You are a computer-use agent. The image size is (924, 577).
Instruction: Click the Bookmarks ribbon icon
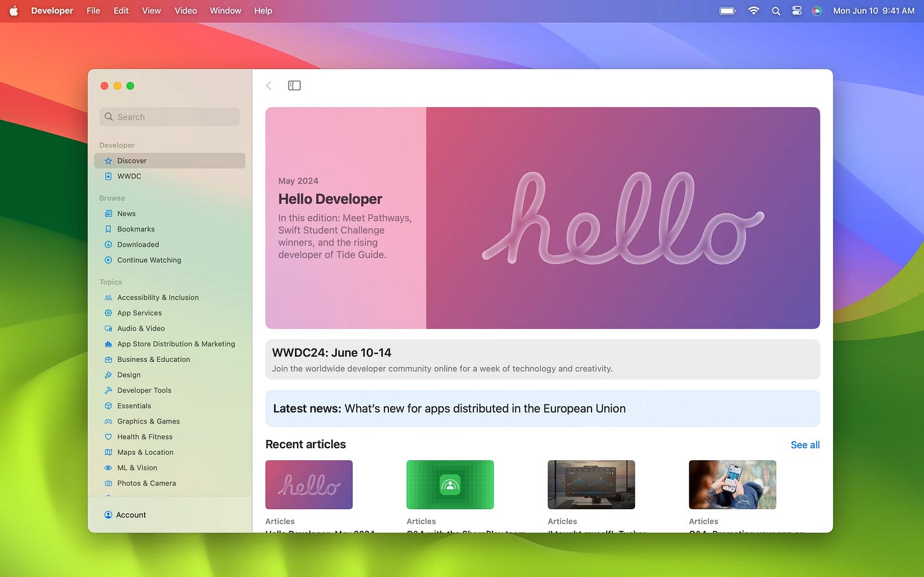click(x=108, y=229)
